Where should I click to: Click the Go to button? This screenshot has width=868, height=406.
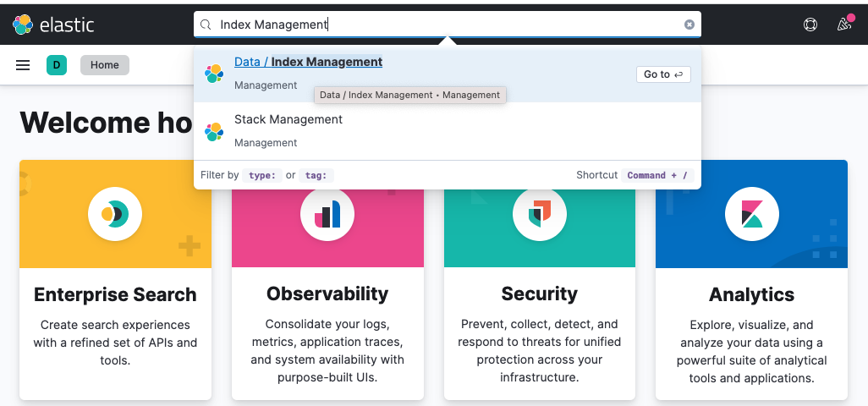click(x=663, y=74)
